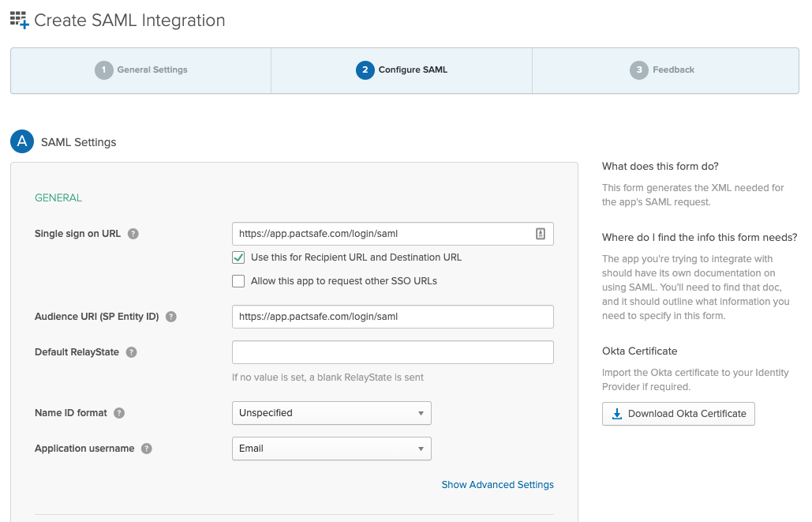Viewport: 812px width, 522px height.
Task: Click the Single sign on URL input field
Action: pyautogui.click(x=383, y=234)
